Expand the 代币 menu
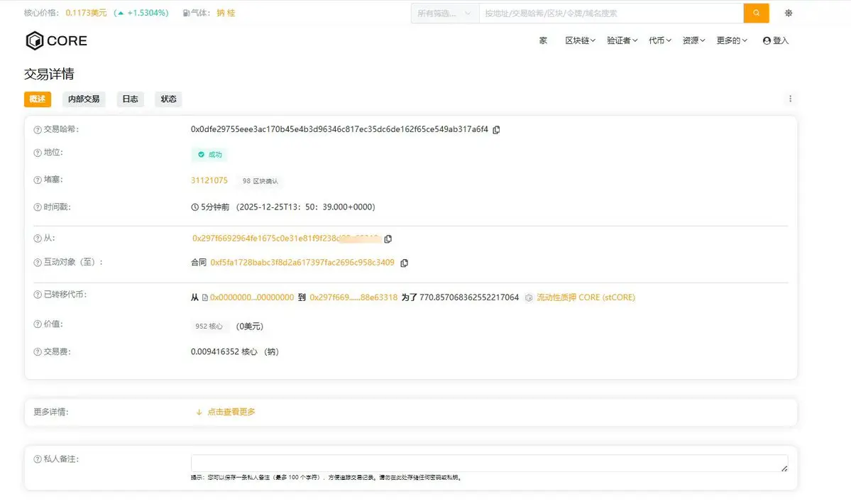Viewport: 851px width, 504px height. pos(660,40)
